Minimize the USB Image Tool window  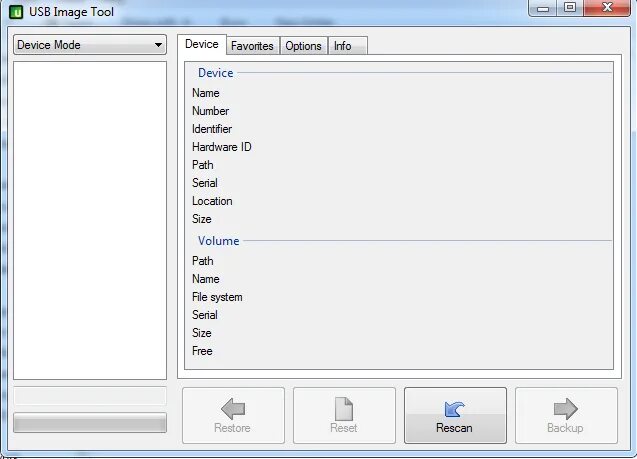pyautogui.click(x=543, y=8)
